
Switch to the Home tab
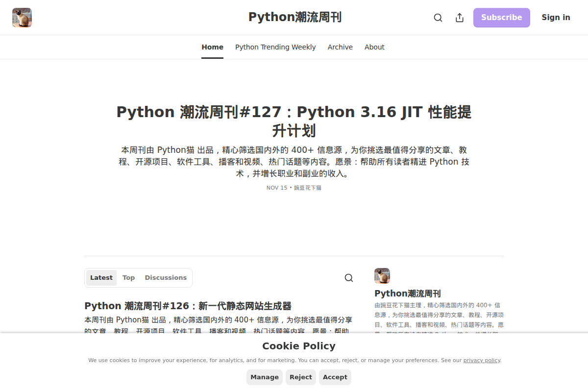212,47
